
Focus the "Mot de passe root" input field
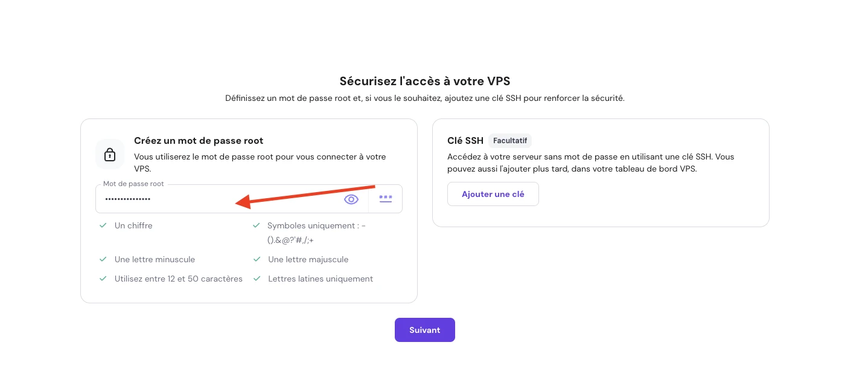coord(181,199)
